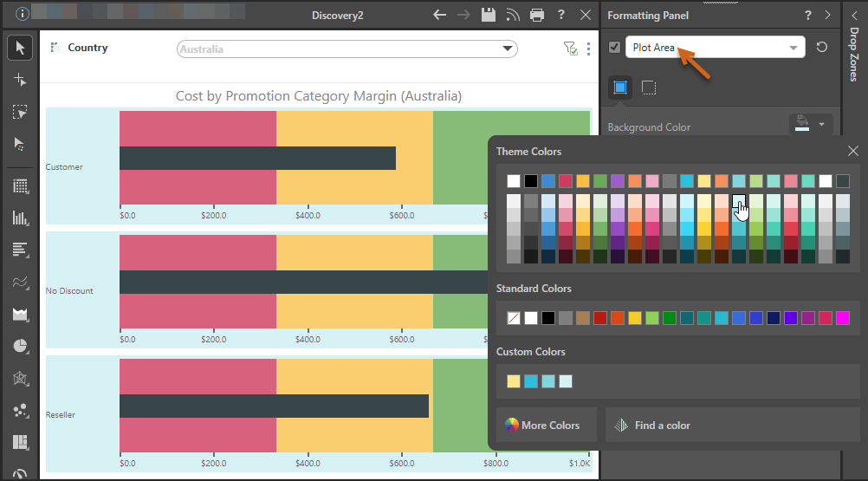
Task: Expand the Country slicer dropdown showing Australia
Action: (506, 49)
